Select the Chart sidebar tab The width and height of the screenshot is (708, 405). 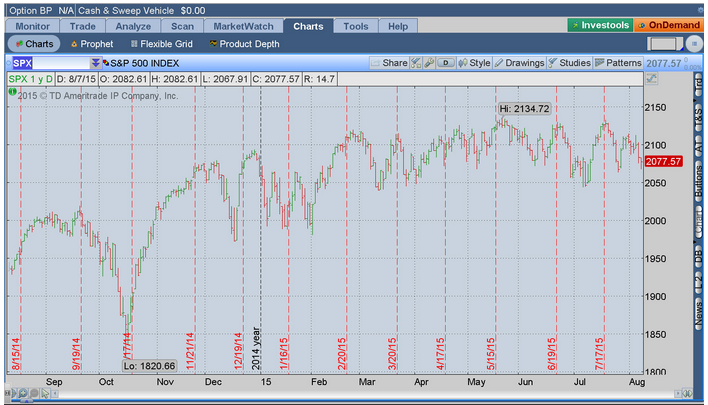coord(699,222)
